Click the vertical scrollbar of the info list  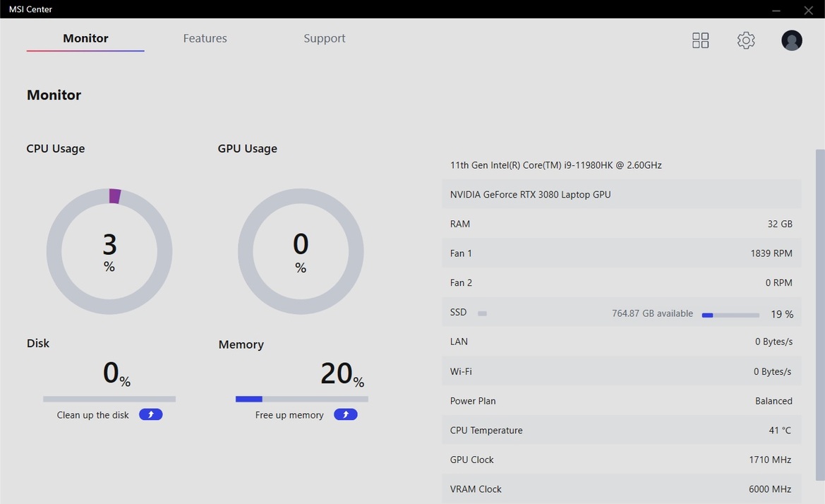point(820,315)
